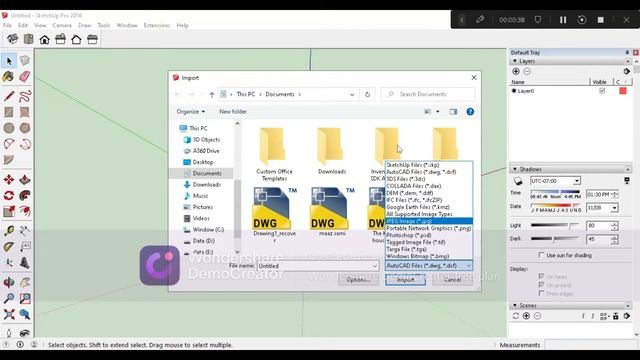Select the 3D Text tool
Screen dimensions: 640x360
pos(24,262)
